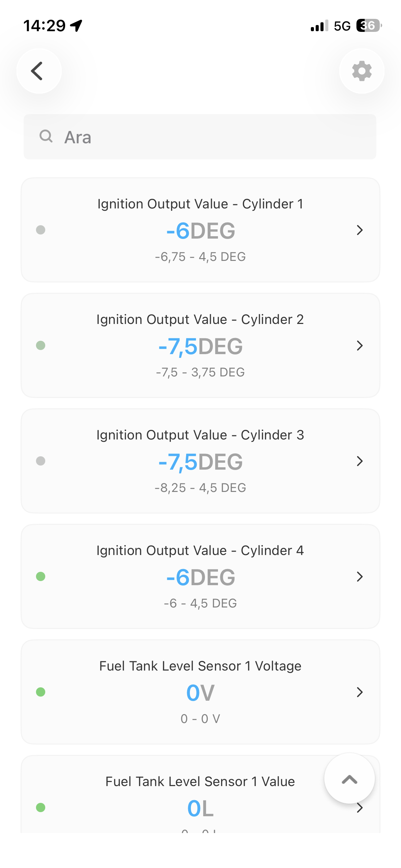Tap the battery indicator in status bar
This screenshot has height=868, width=401.
pyautogui.click(x=369, y=26)
